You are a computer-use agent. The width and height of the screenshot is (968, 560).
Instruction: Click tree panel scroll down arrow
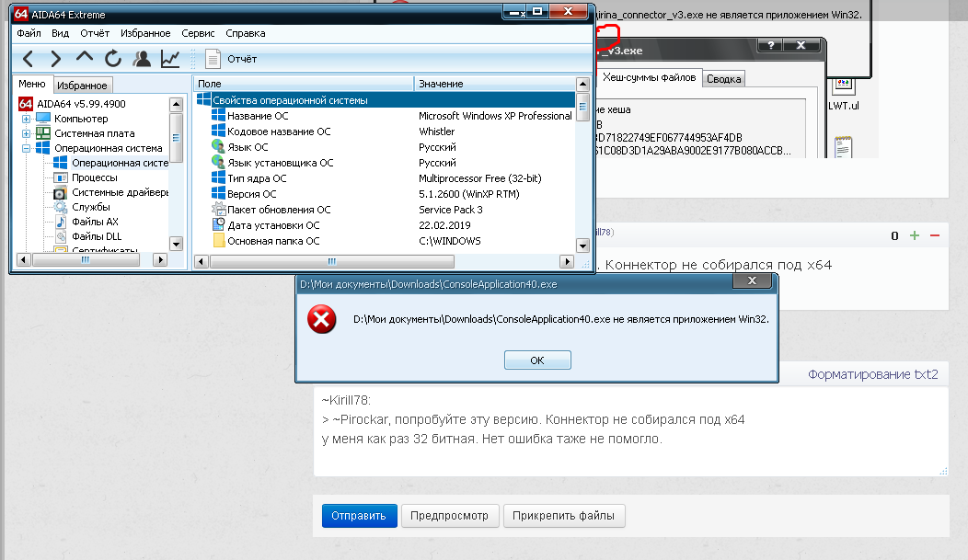coord(176,244)
